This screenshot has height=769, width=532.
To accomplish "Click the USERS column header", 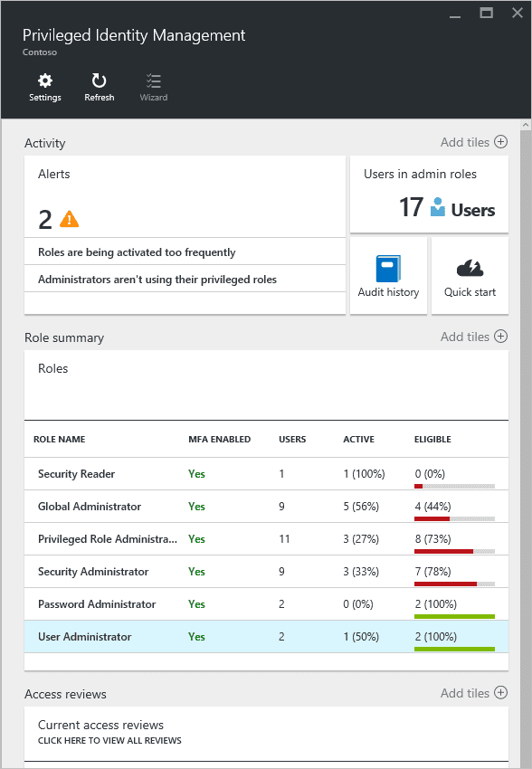I will click(292, 440).
